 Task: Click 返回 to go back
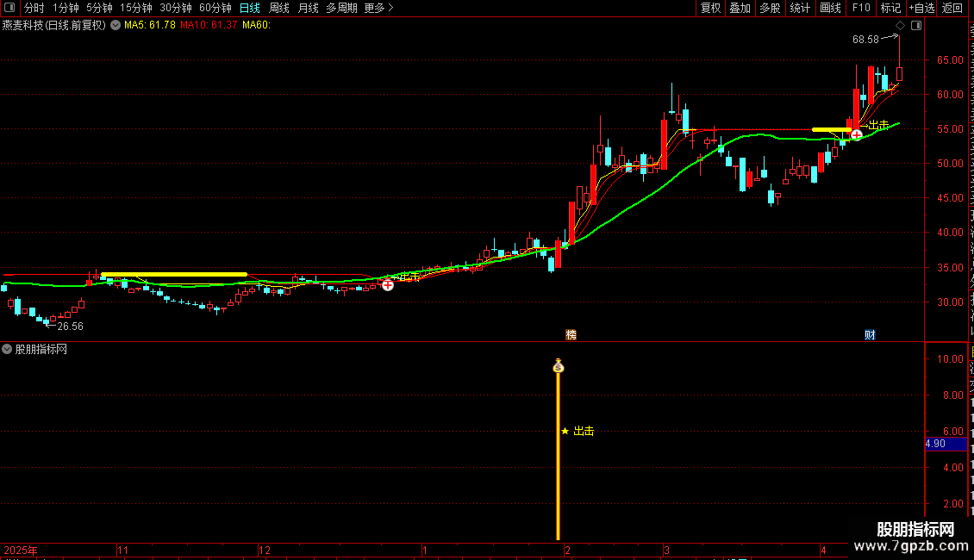[952, 8]
